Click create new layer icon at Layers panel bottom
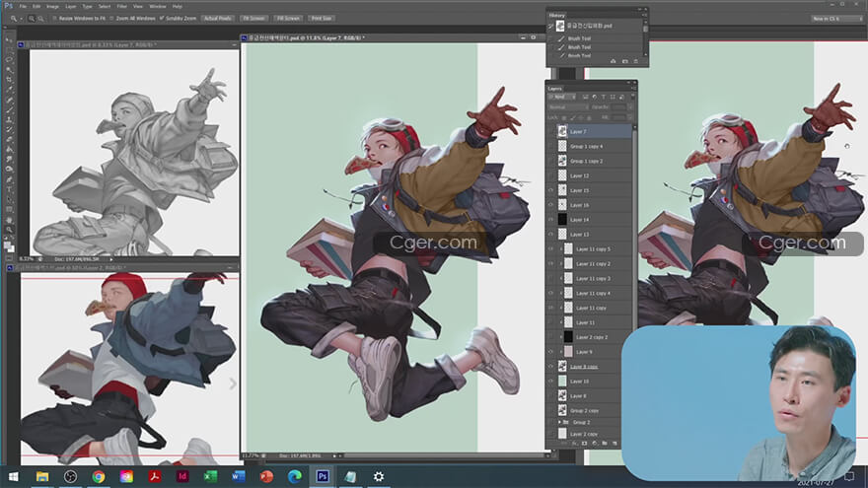 pos(614,444)
